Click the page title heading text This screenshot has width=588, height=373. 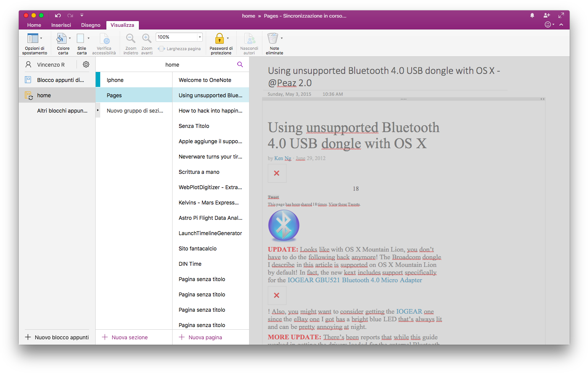coord(384,77)
